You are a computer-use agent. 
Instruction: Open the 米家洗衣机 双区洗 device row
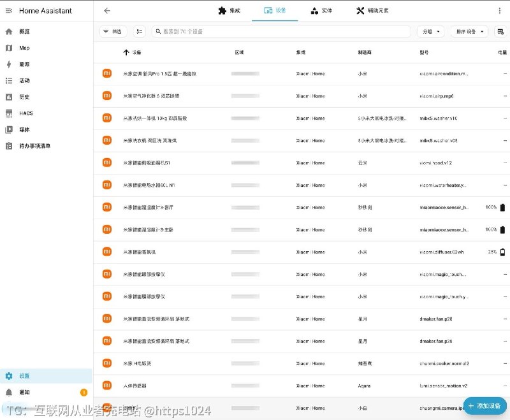click(x=302, y=140)
